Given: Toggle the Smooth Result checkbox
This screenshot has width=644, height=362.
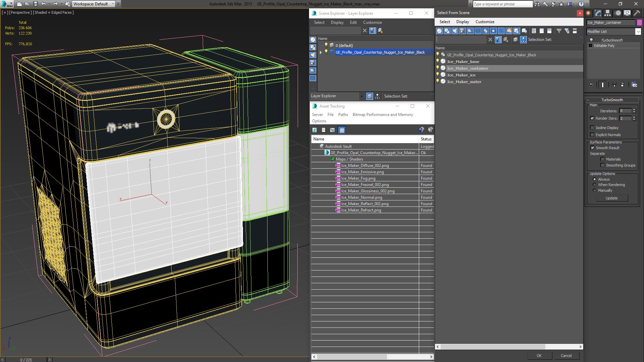Looking at the screenshot, I should click(x=592, y=148).
